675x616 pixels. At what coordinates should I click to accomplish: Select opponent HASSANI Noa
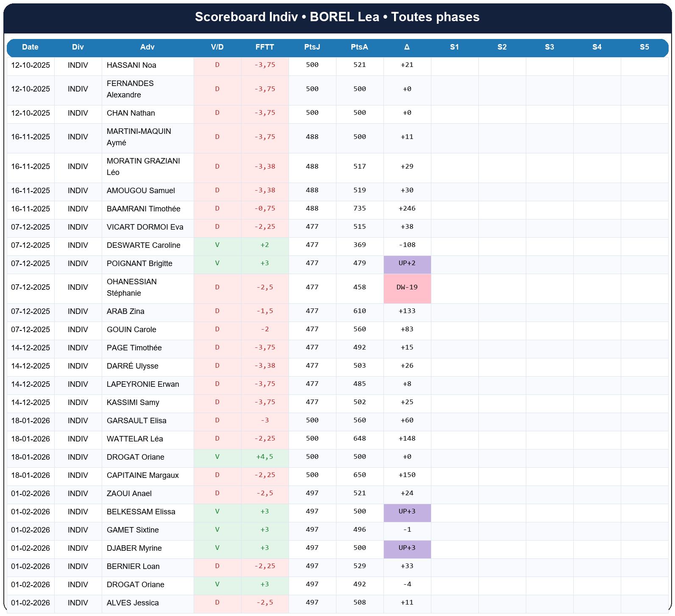(131, 65)
